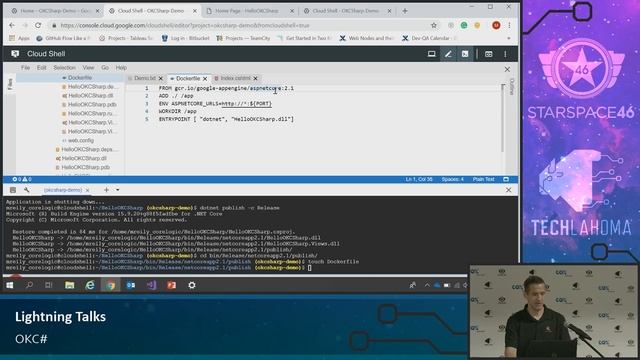Open File Explorer from taskbar
Viewport: 640px width, 360px height.
click(70, 285)
